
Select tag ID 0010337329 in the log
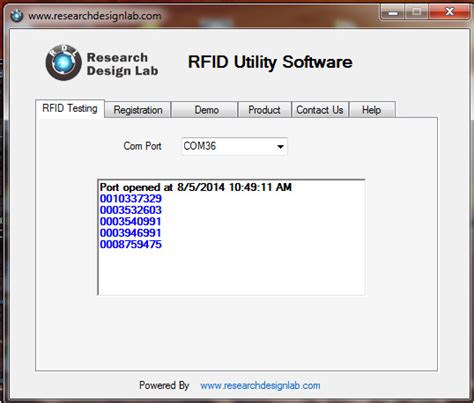131,199
